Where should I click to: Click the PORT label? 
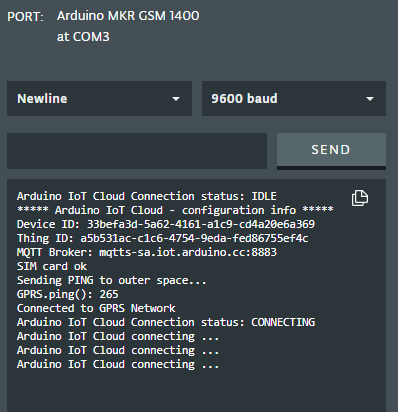point(25,17)
